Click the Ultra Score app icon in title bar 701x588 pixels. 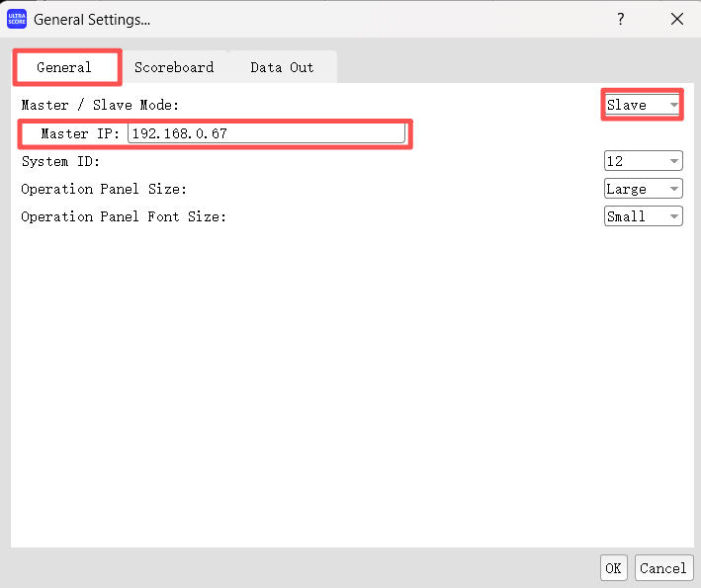click(x=17, y=19)
